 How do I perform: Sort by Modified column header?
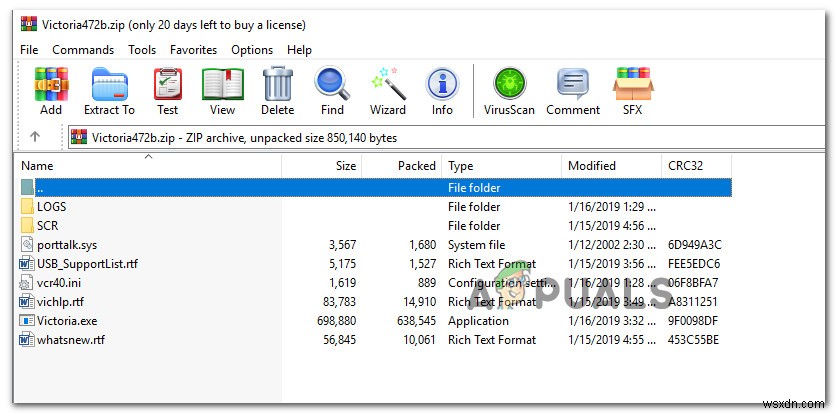[x=591, y=166]
